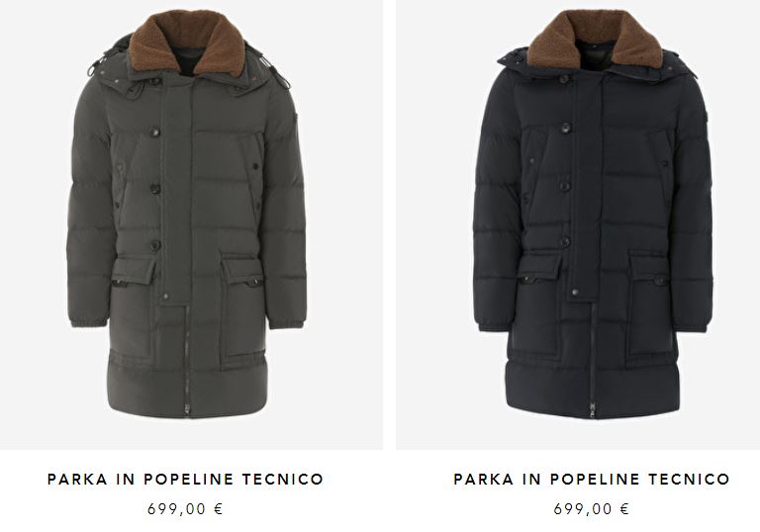The image size is (760, 532).
Task: Click the title link under the navy parka
Action: (592, 480)
